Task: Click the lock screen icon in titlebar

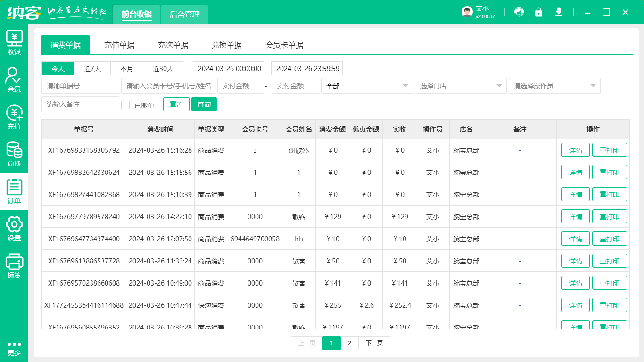Action: point(539,12)
